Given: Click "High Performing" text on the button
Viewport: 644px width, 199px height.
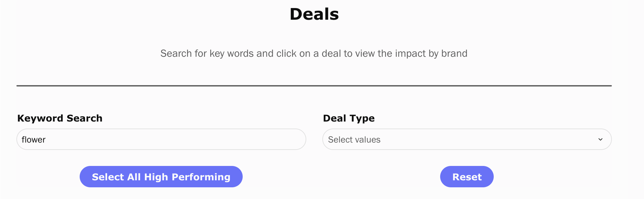Looking at the screenshot, I should (x=187, y=177).
